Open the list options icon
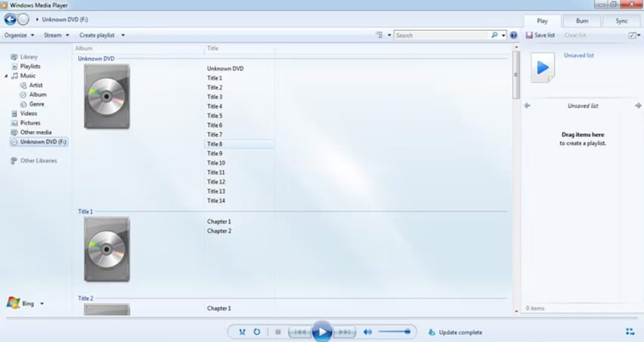Screen dimensions: 644x342 (633, 35)
